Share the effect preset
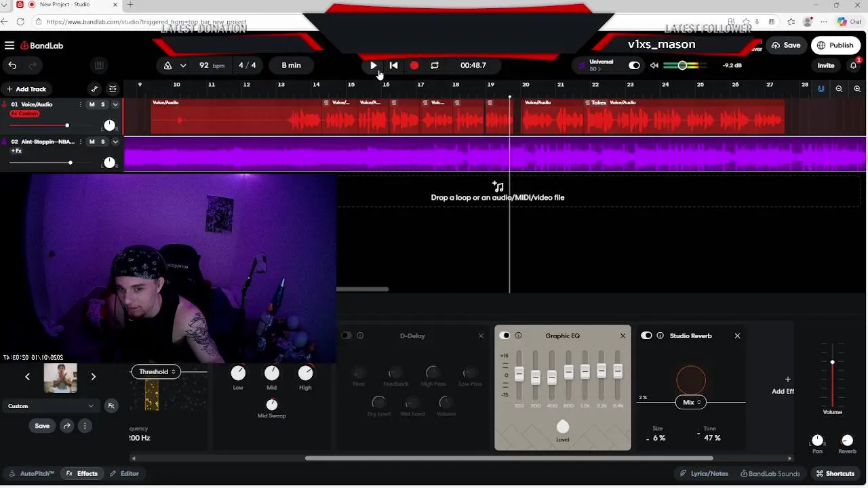The height and width of the screenshot is (488, 868). (x=66, y=426)
